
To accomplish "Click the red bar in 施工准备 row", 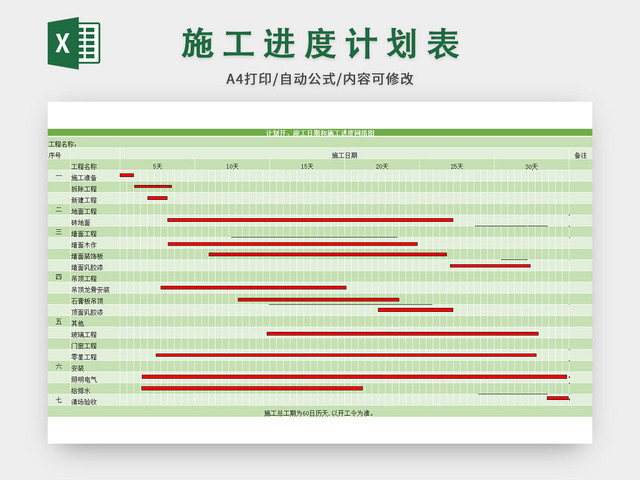I will point(127,175).
